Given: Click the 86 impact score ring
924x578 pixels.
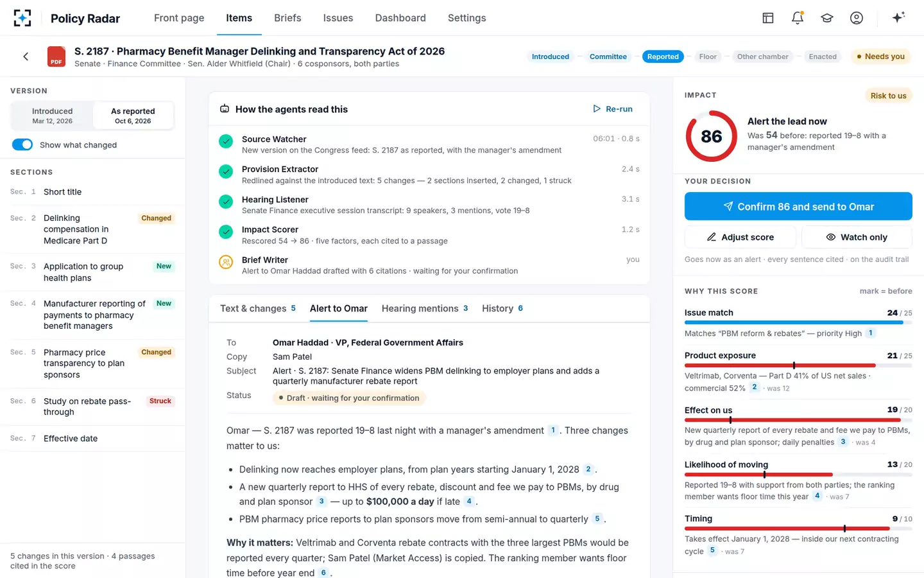Looking at the screenshot, I should coord(712,136).
